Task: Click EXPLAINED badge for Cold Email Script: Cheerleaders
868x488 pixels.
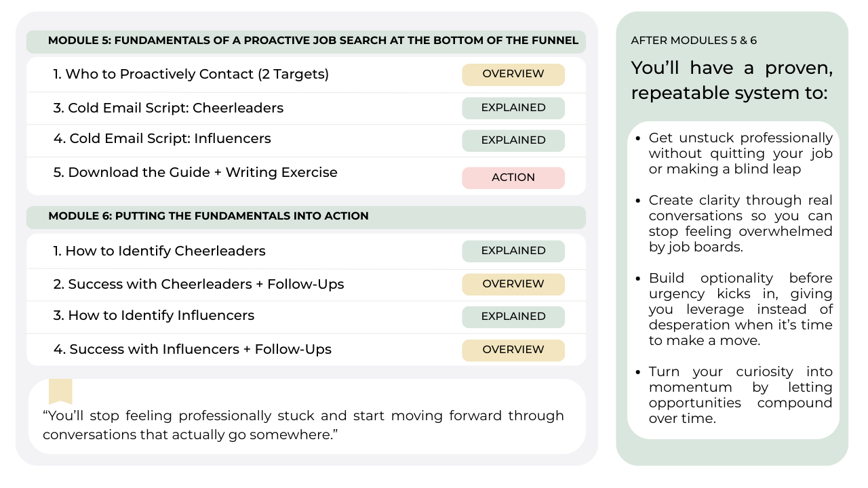Action: pos(513,108)
